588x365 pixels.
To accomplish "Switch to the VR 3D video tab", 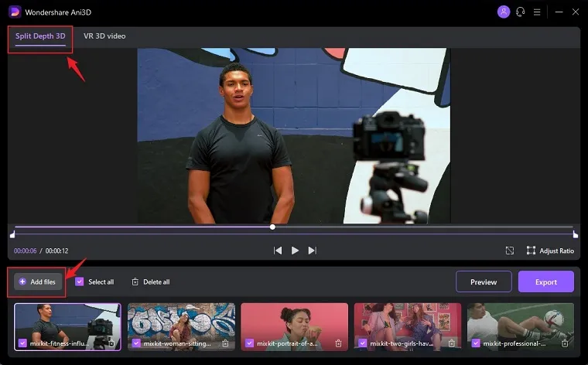I will click(x=104, y=36).
